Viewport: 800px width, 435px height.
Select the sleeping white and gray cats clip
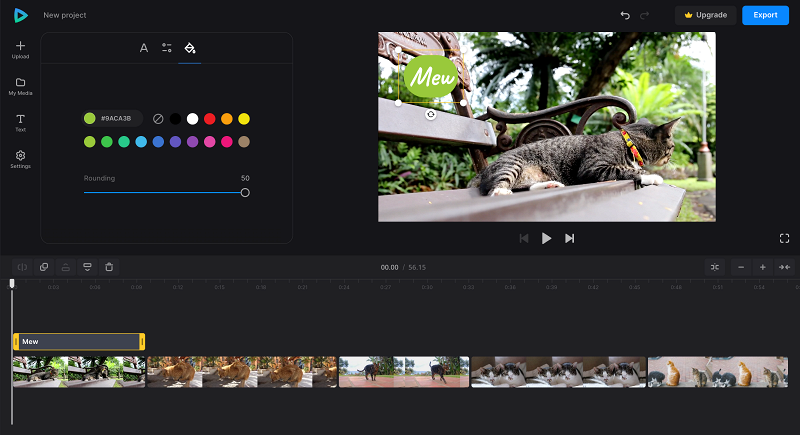pos(559,372)
